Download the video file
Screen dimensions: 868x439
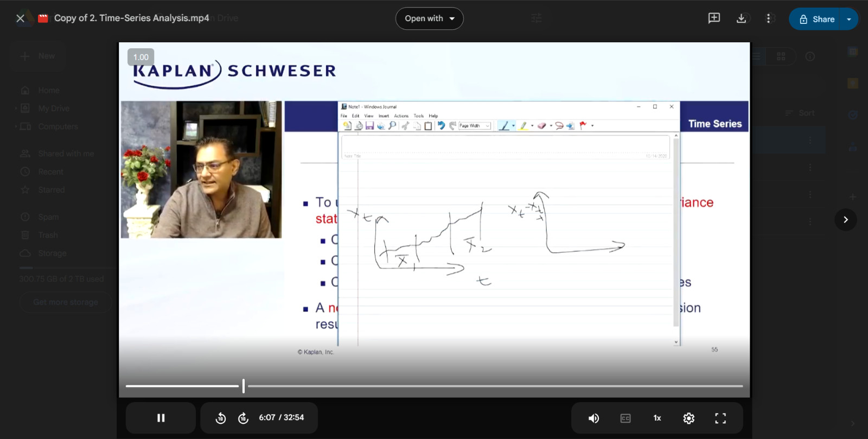pos(741,18)
